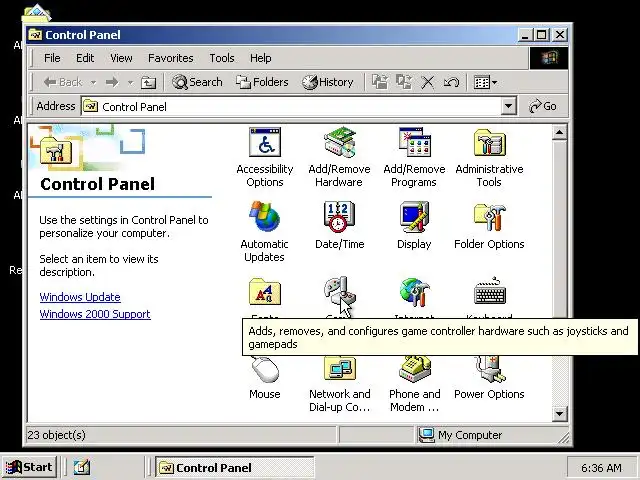Click scrollbar down arrow

click(x=560, y=414)
